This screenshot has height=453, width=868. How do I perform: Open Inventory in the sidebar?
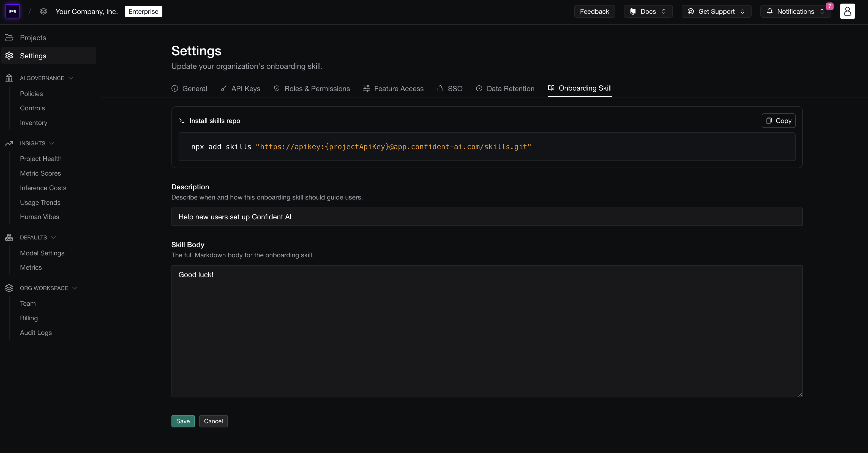tap(34, 123)
